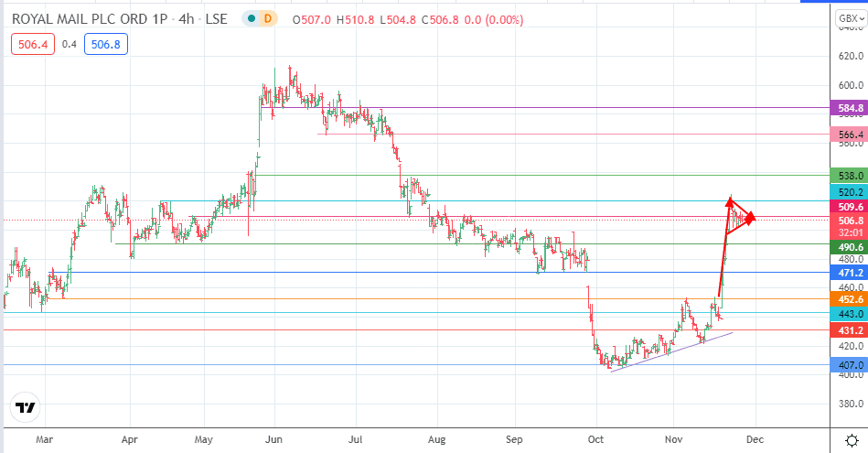This screenshot has width=868, height=453.
Task: Click the buy price 506.8 button
Action: coord(106,44)
